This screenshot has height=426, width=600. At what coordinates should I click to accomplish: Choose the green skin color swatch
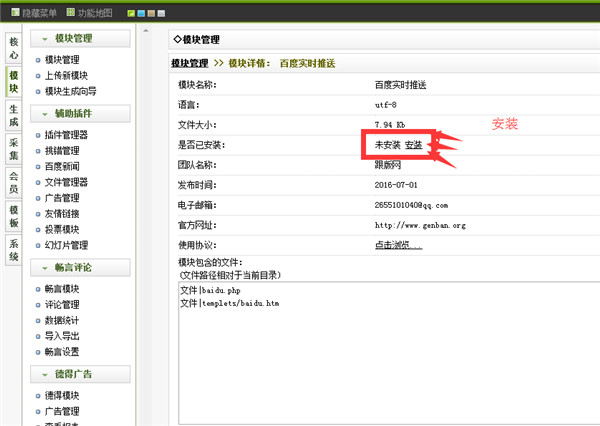(131, 13)
